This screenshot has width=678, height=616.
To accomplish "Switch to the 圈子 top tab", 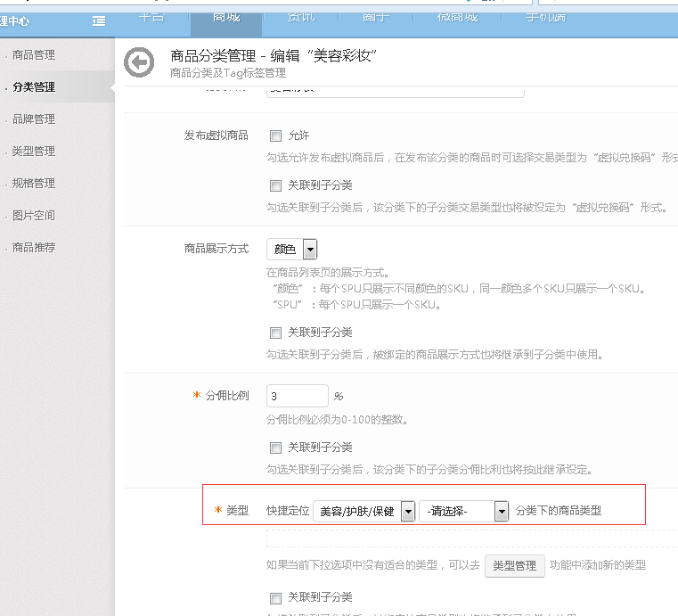I will [x=376, y=18].
